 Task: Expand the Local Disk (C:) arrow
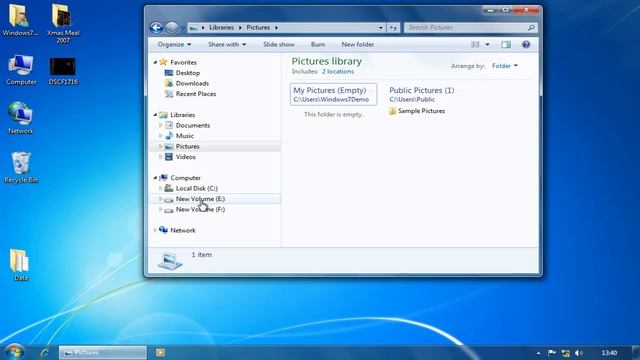pos(160,189)
